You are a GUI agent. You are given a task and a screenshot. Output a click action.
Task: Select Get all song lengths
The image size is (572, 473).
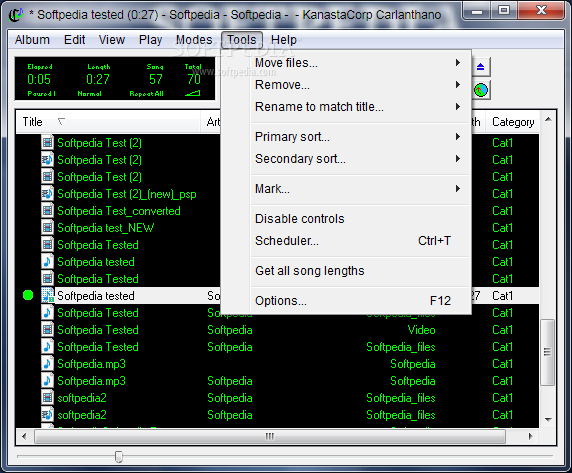coord(346,271)
